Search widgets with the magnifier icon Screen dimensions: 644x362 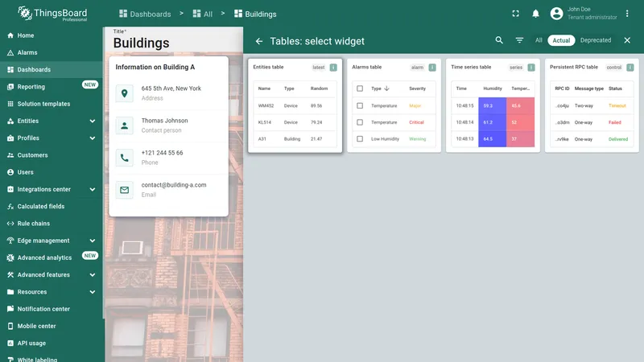coord(499,40)
